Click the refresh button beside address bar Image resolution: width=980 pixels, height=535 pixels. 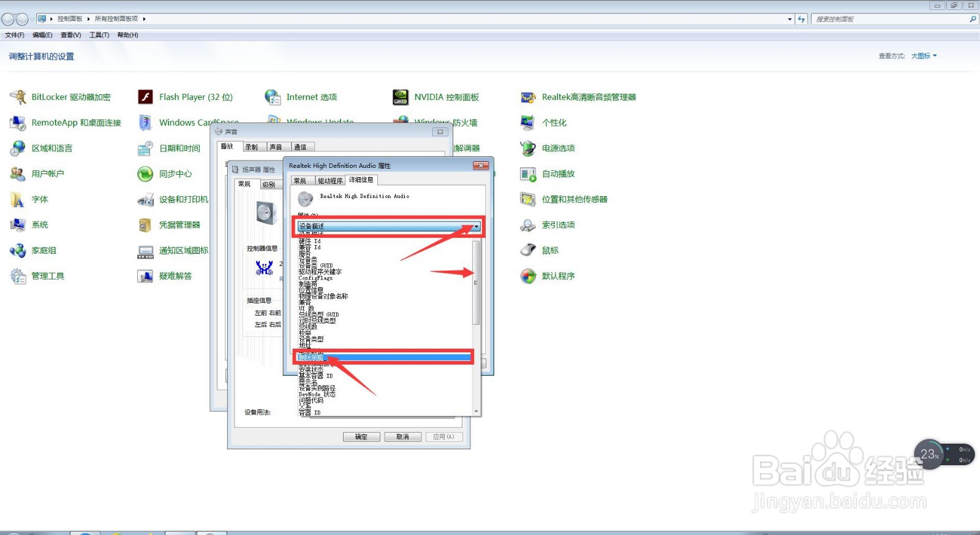(801, 19)
